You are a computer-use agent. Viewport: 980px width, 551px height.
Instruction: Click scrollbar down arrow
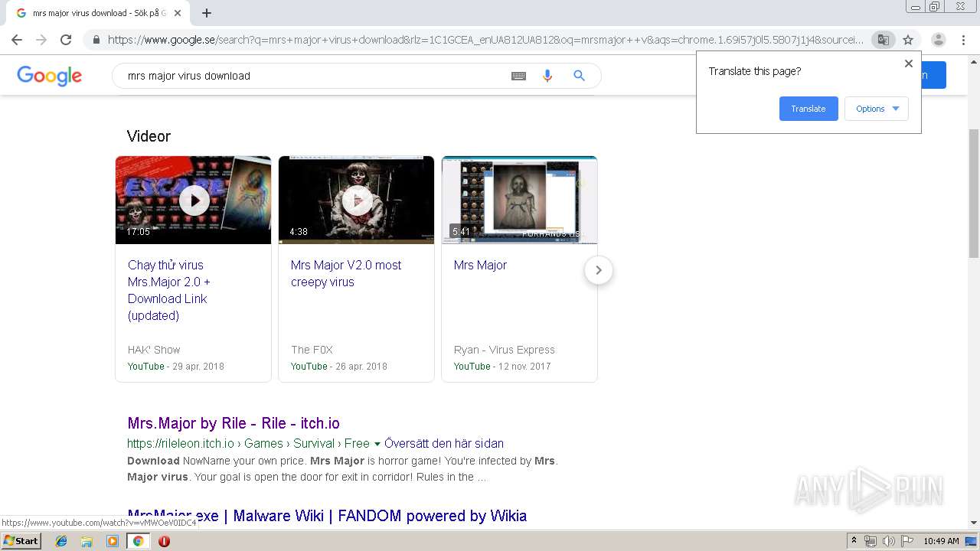click(x=974, y=523)
